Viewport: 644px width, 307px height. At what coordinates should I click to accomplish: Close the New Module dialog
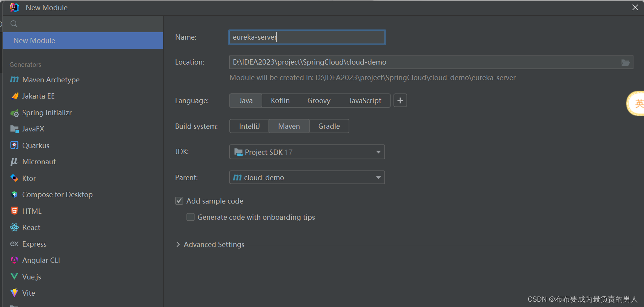[635, 8]
